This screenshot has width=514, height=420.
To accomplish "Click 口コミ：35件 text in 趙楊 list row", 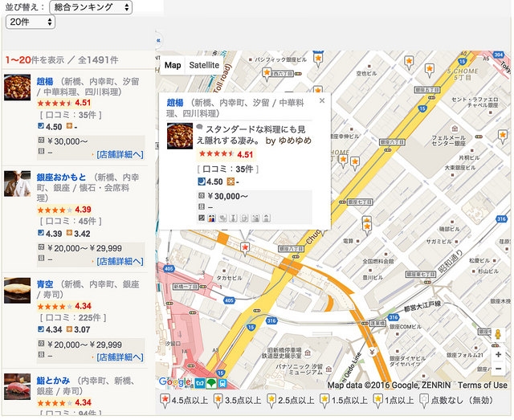I will click(x=71, y=115).
